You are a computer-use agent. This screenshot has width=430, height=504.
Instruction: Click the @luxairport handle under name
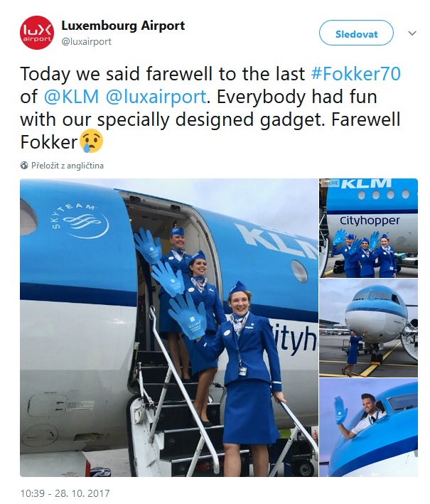[x=86, y=41]
